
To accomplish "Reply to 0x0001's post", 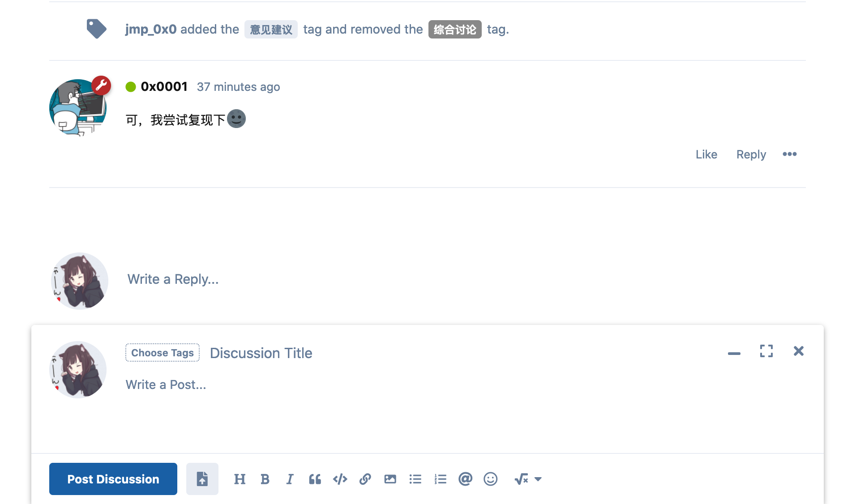I will pos(751,154).
